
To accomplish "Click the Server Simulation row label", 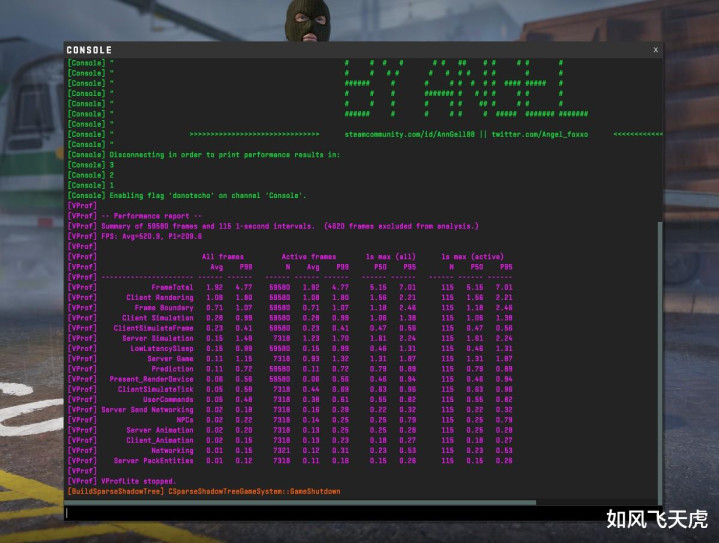I will 157,338.
